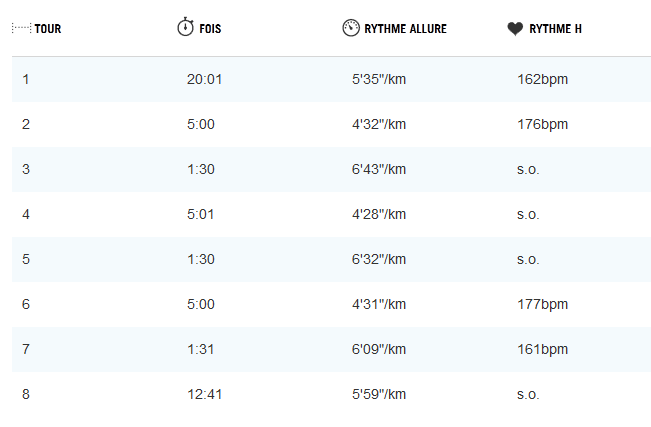
Task: Sort by the FOIS column header
Action: click(x=210, y=29)
